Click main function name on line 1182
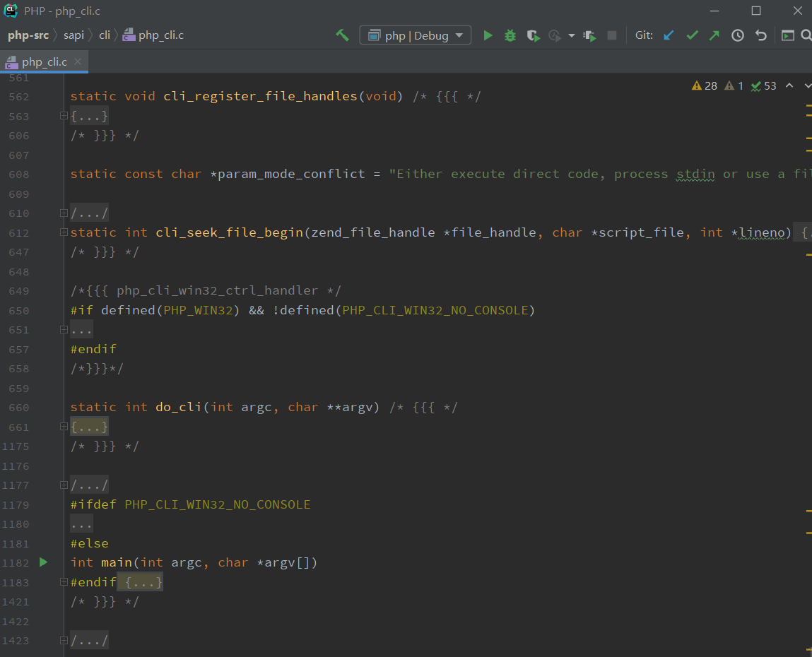Viewport: 812px width, 657px height. tap(117, 562)
